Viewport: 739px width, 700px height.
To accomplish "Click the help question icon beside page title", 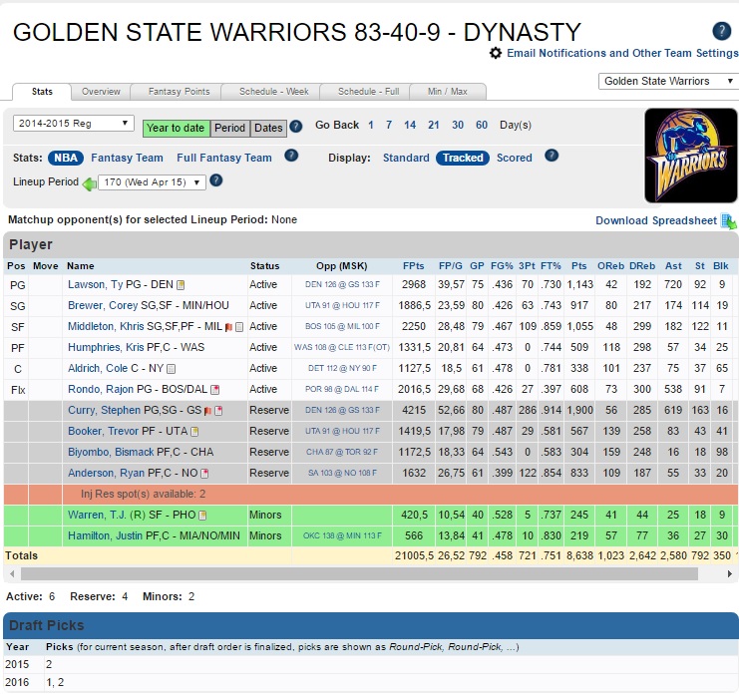I will [721, 31].
